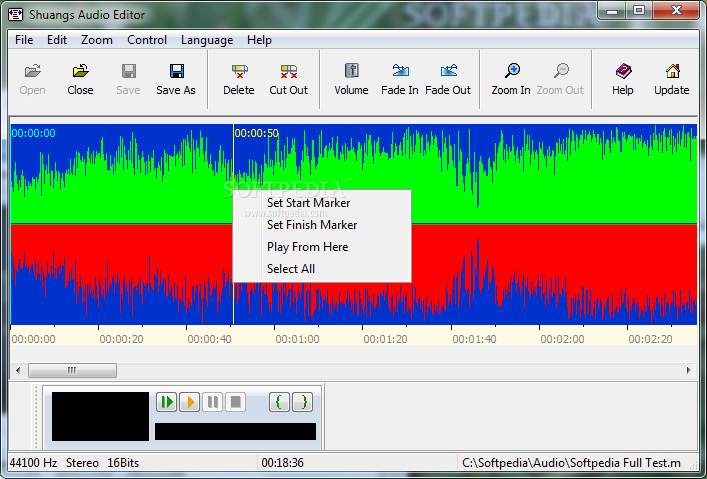Screen dimensions: 707x479
Task: Click the scrollbar right arrow
Action: point(689,370)
